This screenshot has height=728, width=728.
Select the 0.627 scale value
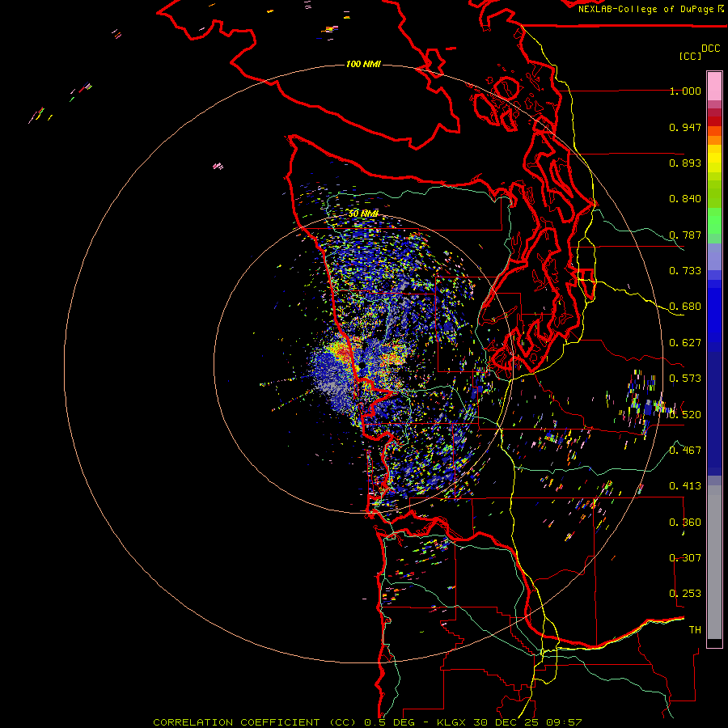pyautogui.click(x=685, y=343)
